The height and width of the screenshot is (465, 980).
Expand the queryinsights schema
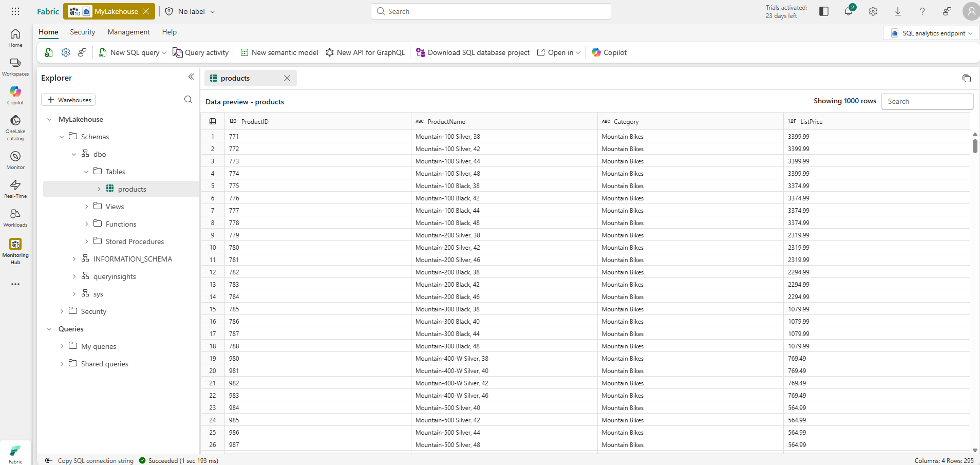(74, 276)
